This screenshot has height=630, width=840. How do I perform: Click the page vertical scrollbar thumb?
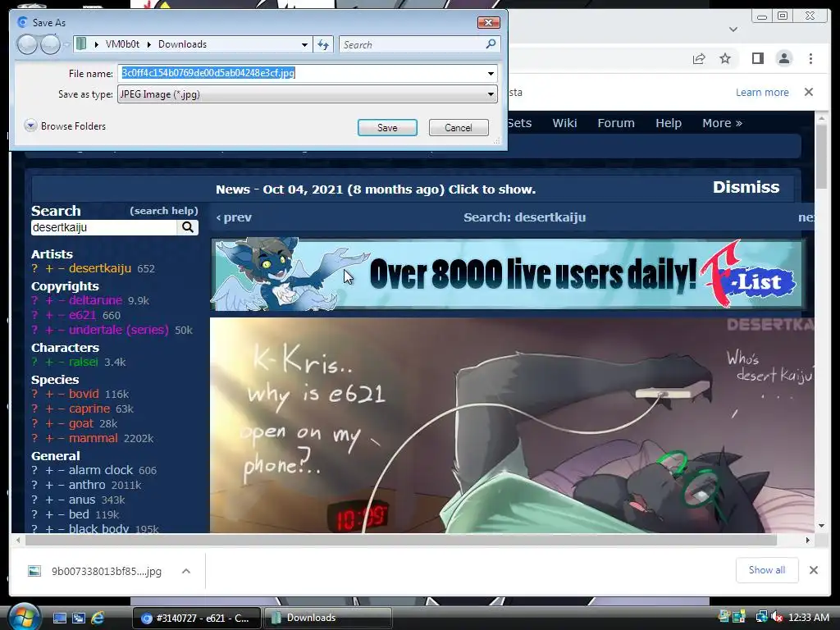coord(821,156)
